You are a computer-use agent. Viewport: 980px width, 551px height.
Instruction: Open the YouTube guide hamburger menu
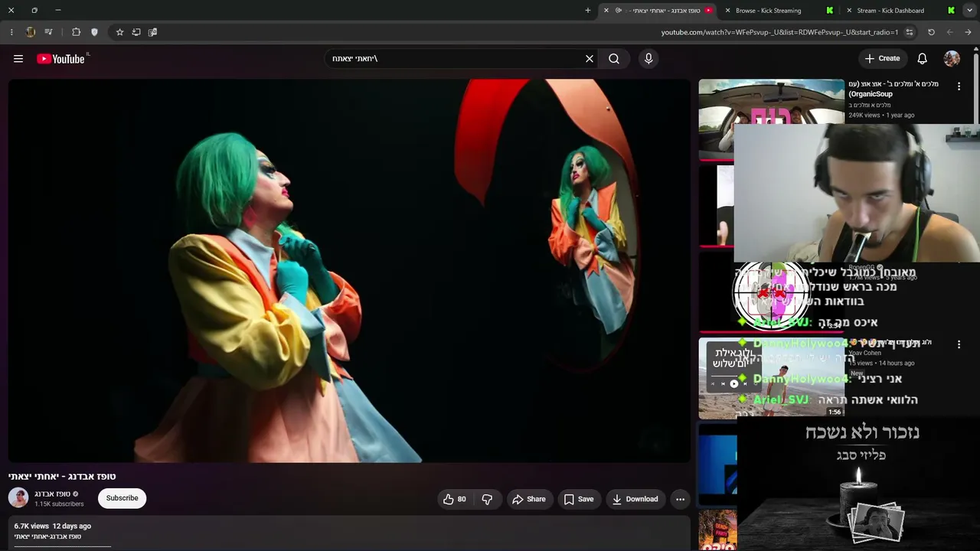[18, 59]
